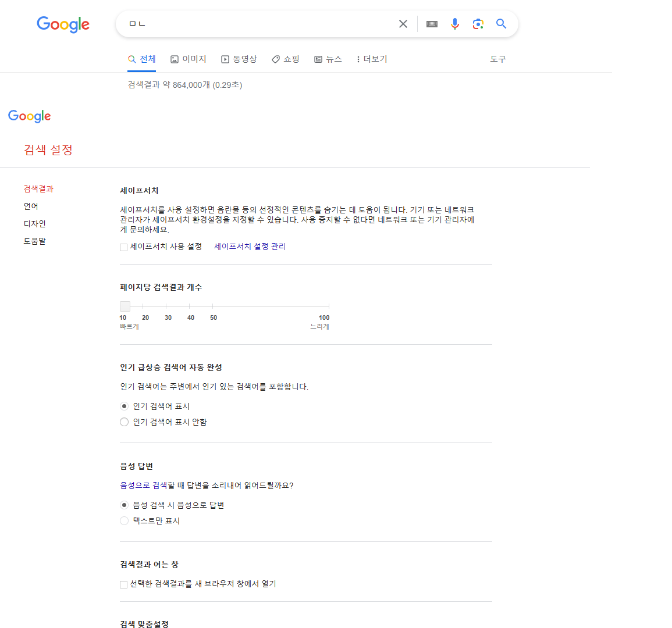
Task: Switch to the 뉴스 tab
Action: click(328, 59)
